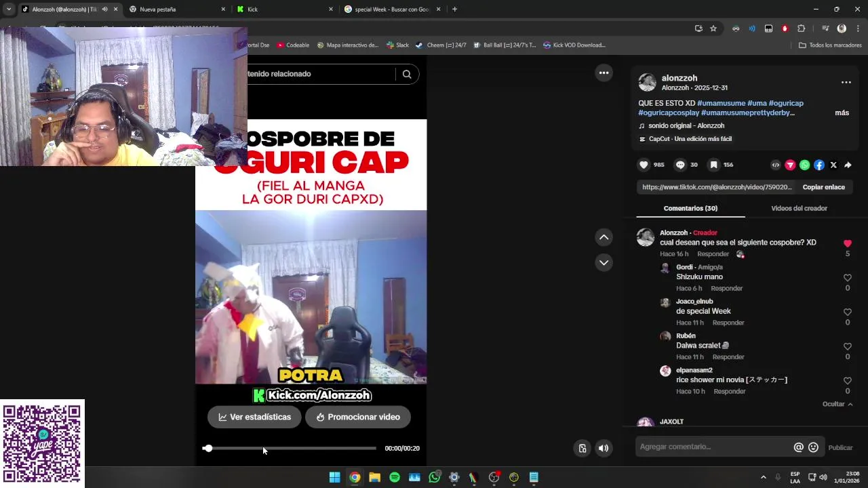Viewport: 868px width, 488px height.
Task: Collapse replies with Ocultar
Action: [x=837, y=404]
